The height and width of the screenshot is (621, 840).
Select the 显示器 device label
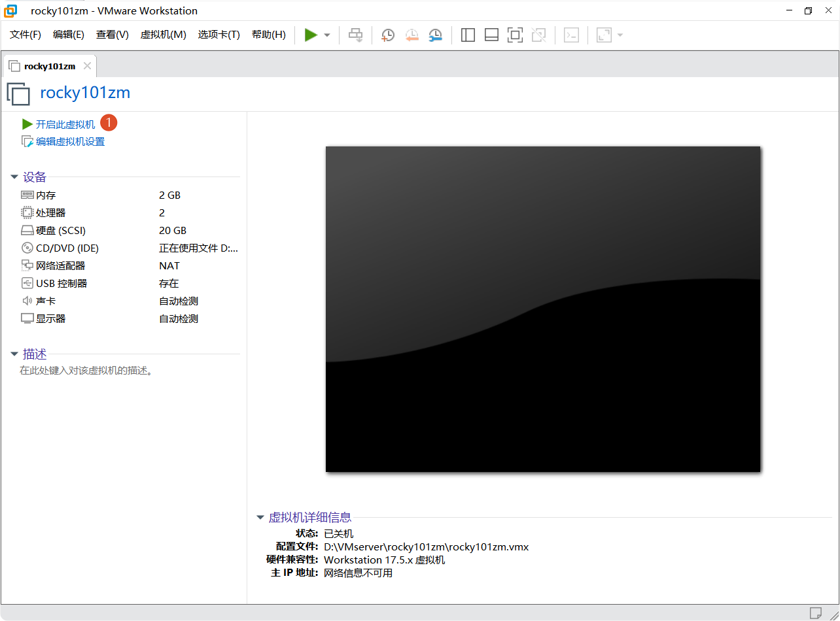pos(50,319)
